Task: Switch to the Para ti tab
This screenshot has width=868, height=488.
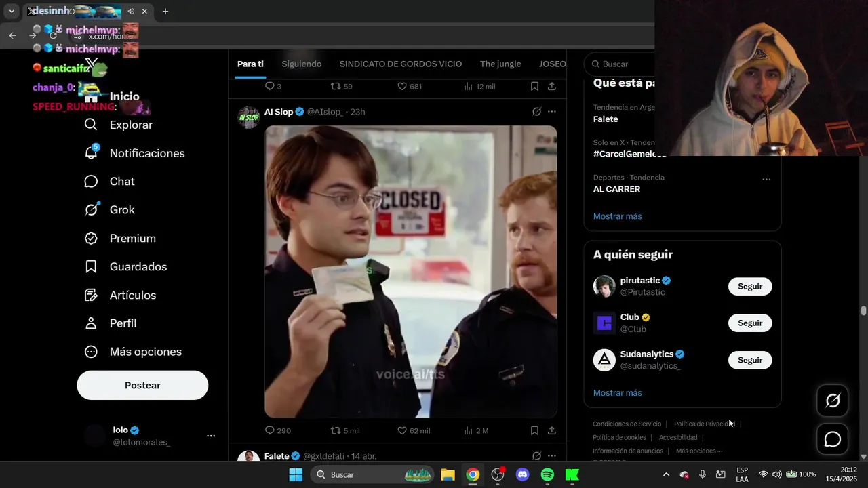Action: pos(250,64)
